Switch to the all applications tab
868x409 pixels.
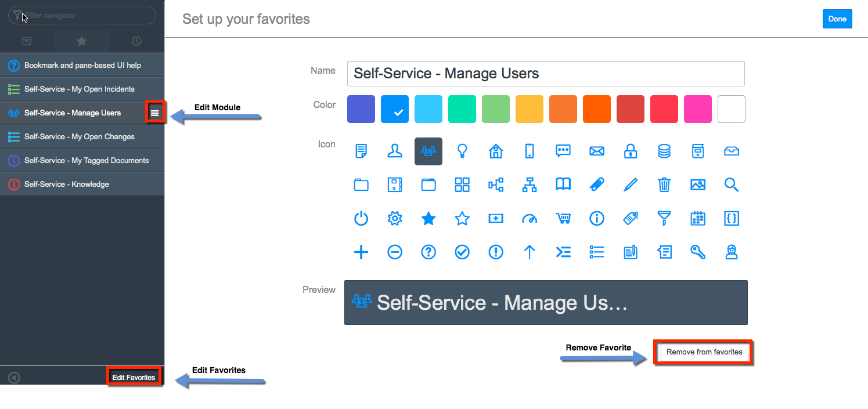tap(27, 41)
